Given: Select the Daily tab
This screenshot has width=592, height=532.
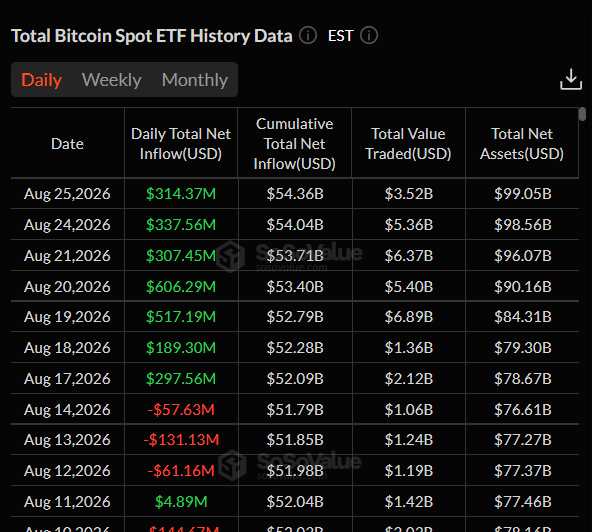Looking at the screenshot, I should point(42,80).
